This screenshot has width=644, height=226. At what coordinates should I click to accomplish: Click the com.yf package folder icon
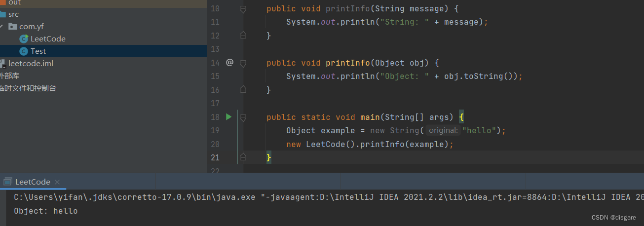13,27
